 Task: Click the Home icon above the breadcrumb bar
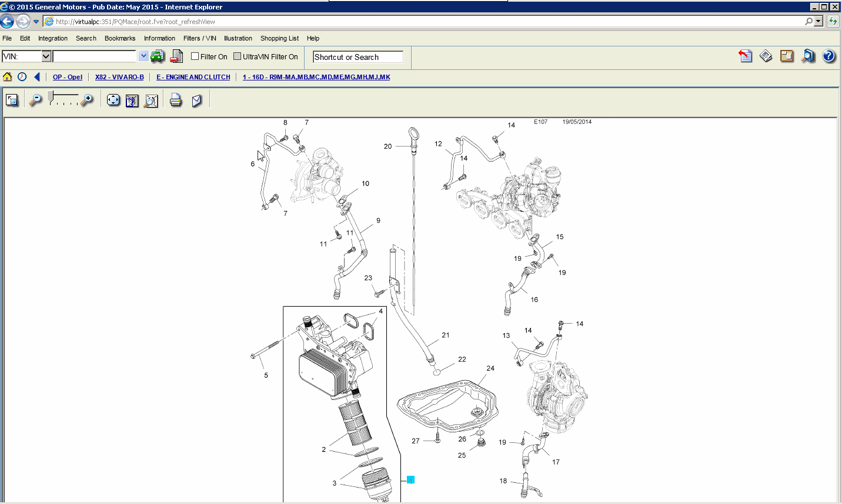coord(8,76)
